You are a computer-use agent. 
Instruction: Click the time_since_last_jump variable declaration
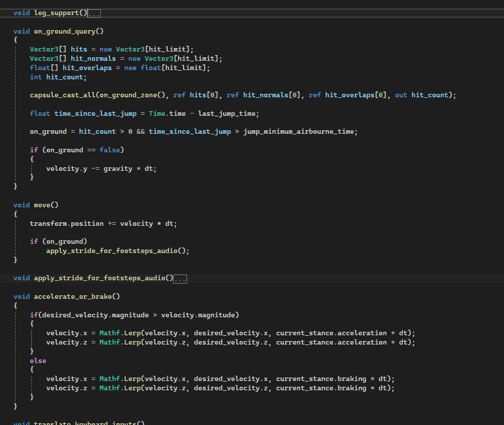tap(95, 113)
